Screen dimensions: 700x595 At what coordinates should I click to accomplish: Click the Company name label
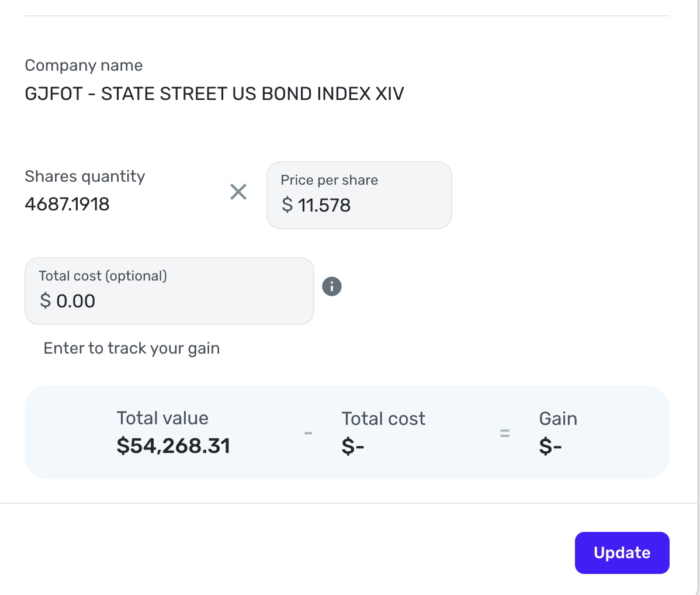click(84, 65)
